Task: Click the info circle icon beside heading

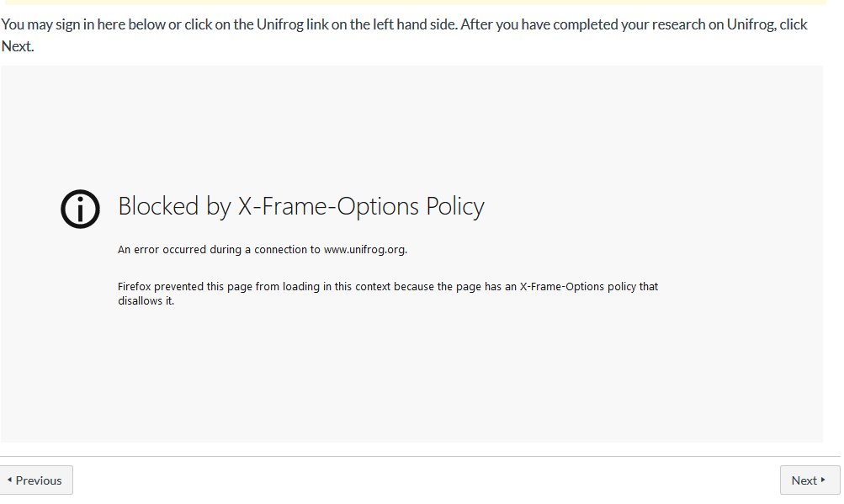Action: tap(80, 209)
